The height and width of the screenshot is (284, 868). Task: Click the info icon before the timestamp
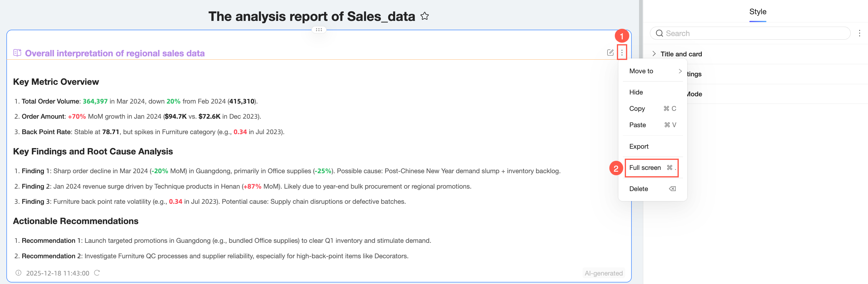click(x=19, y=273)
